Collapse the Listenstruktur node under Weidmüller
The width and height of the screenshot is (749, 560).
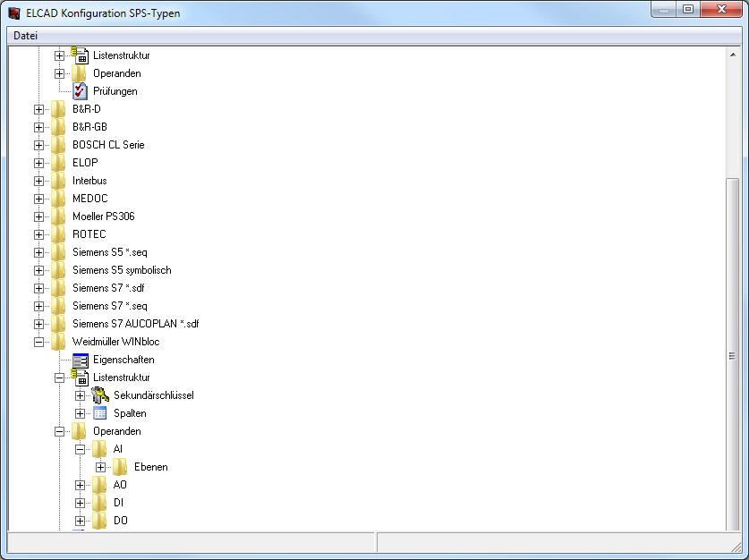point(59,378)
